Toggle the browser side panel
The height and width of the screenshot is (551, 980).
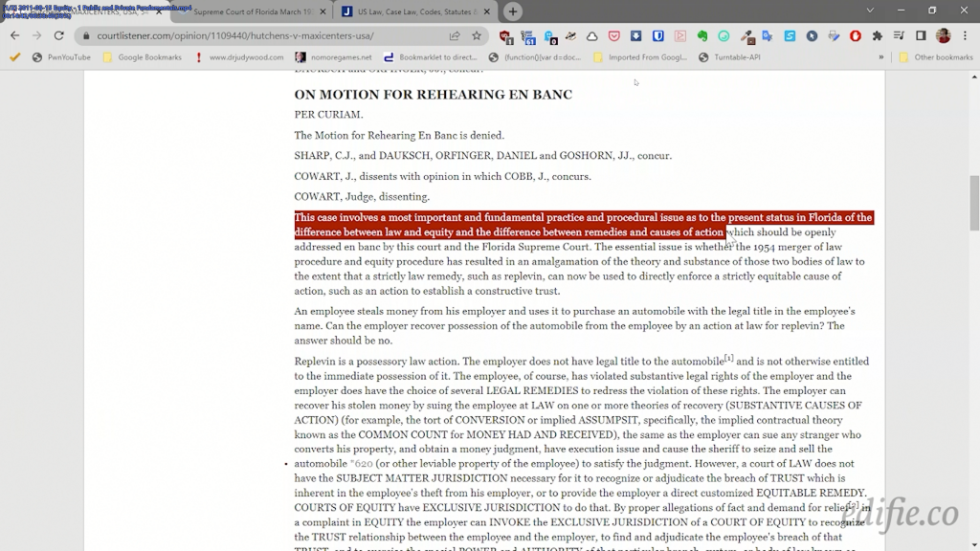tap(921, 36)
